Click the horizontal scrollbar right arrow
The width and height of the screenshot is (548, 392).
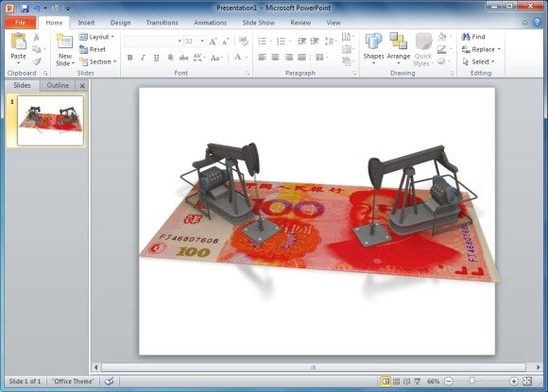(538, 367)
